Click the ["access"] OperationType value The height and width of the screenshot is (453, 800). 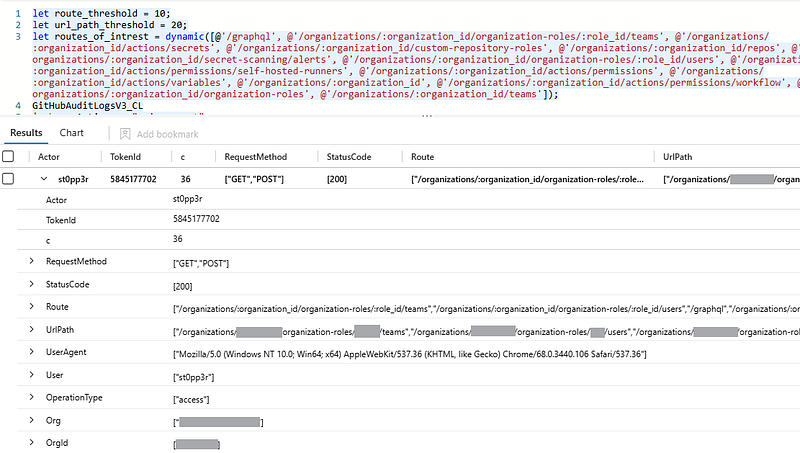(x=191, y=399)
